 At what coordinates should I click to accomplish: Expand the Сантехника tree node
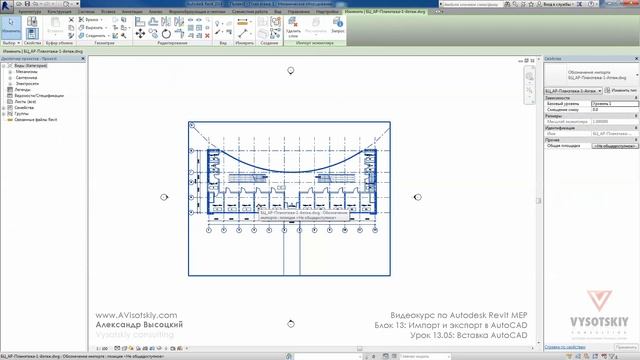click(10, 78)
